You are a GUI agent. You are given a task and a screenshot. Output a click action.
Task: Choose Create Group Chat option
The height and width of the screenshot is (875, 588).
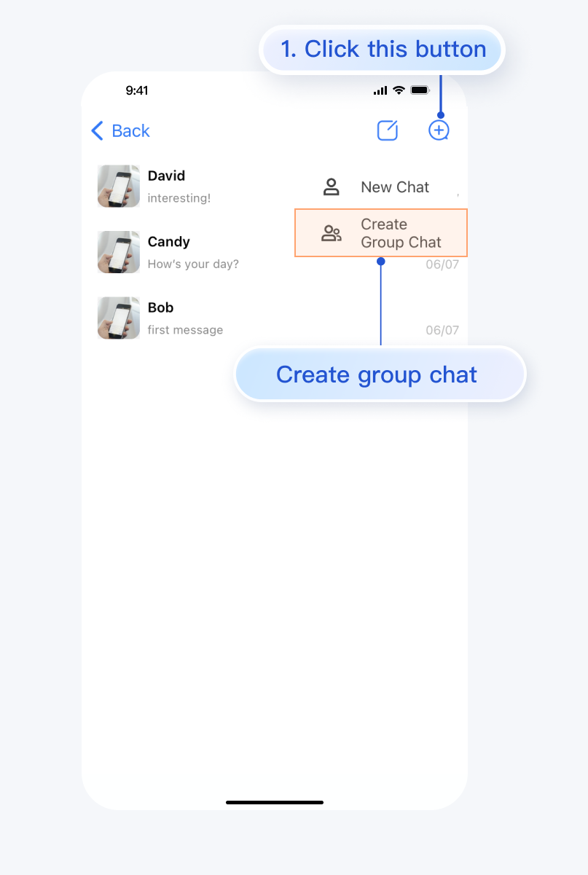(381, 233)
